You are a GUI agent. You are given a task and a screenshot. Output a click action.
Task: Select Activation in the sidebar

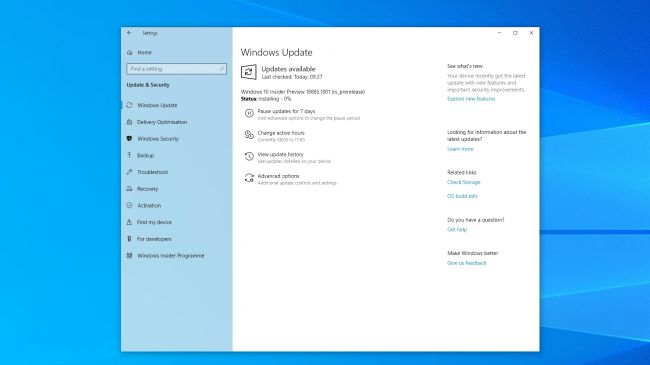click(149, 205)
